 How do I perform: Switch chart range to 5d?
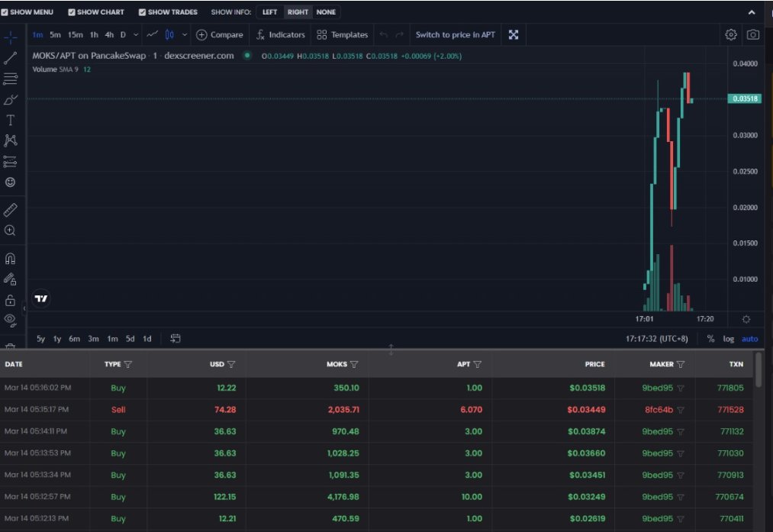point(130,338)
